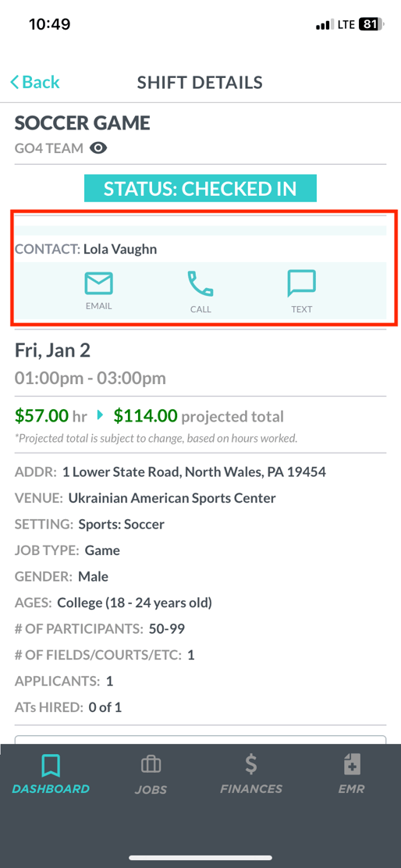Screen dimensions: 401x868
Task: Open the Finances dollar tab
Action: tap(251, 774)
